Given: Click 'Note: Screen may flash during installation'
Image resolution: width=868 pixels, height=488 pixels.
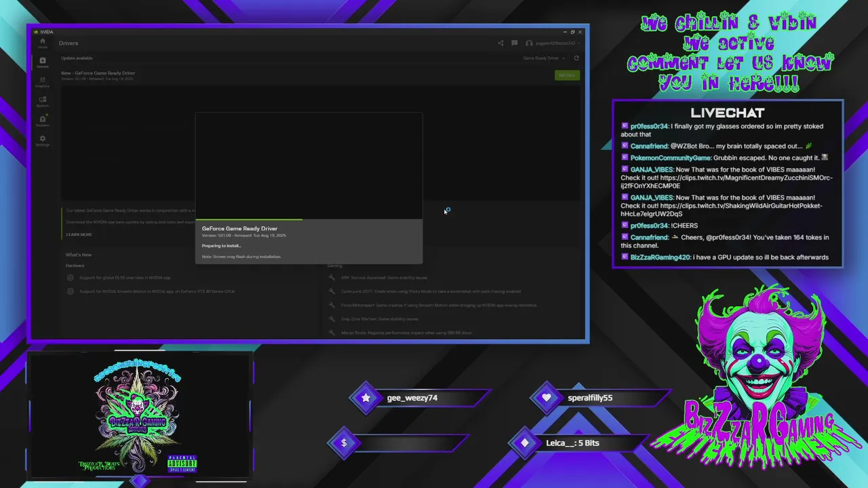Looking at the screenshot, I should pos(241,257).
